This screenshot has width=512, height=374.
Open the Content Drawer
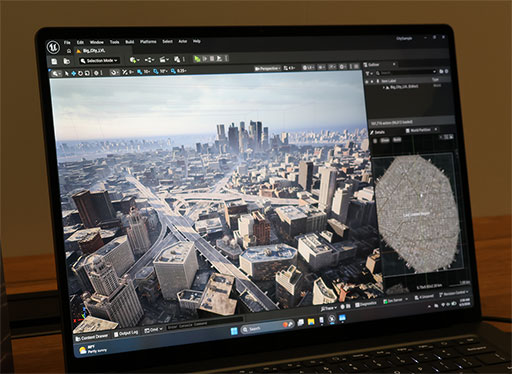coord(92,337)
